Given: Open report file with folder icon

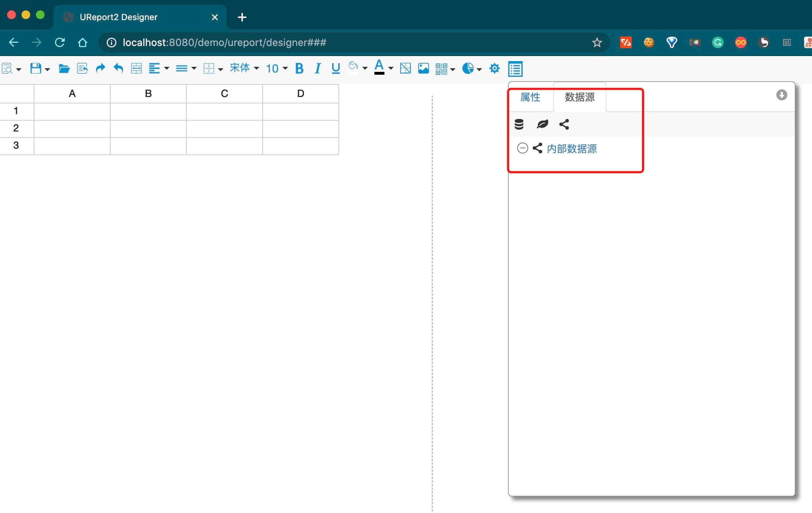Looking at the screenshot, I should click(x=64, y=68).
